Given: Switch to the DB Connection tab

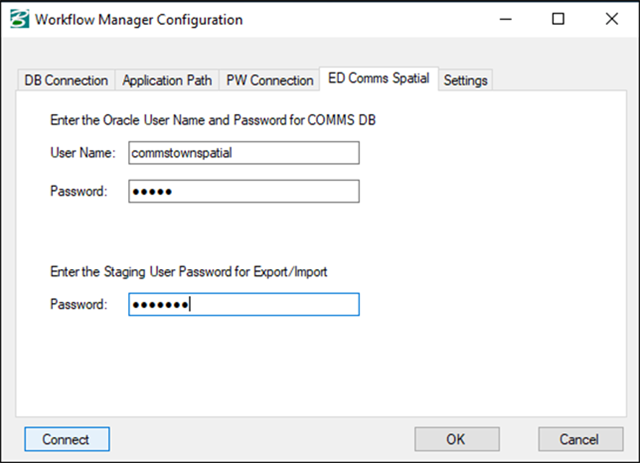Looking at the screenshot, I should pyautogui.click(x=66, y=80).
